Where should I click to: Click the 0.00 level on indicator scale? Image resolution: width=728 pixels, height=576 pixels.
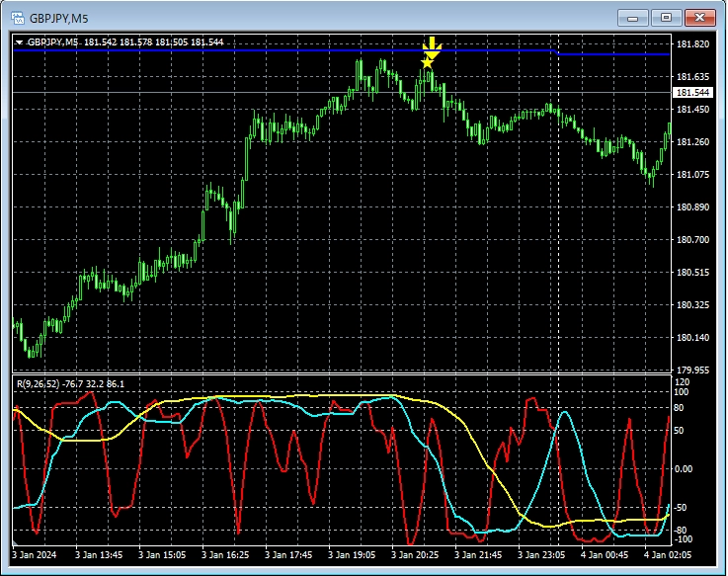[x=686, y=468]
